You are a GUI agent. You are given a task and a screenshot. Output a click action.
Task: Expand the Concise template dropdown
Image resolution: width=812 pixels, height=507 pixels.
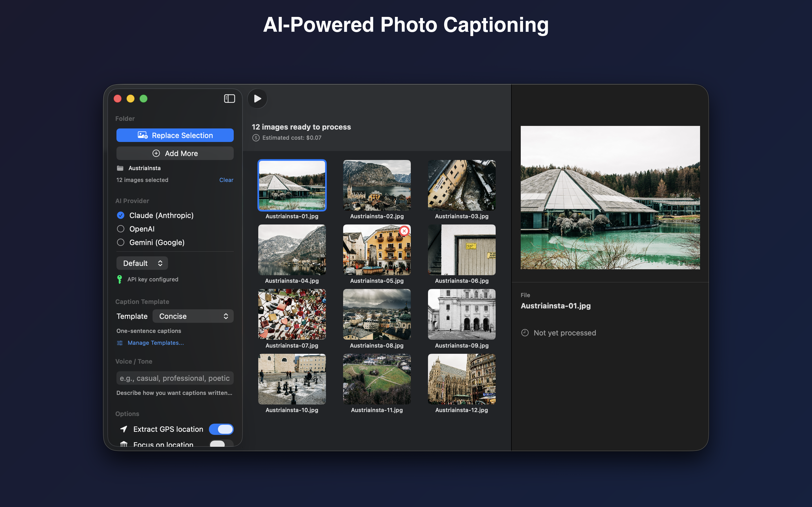(193, 316)
